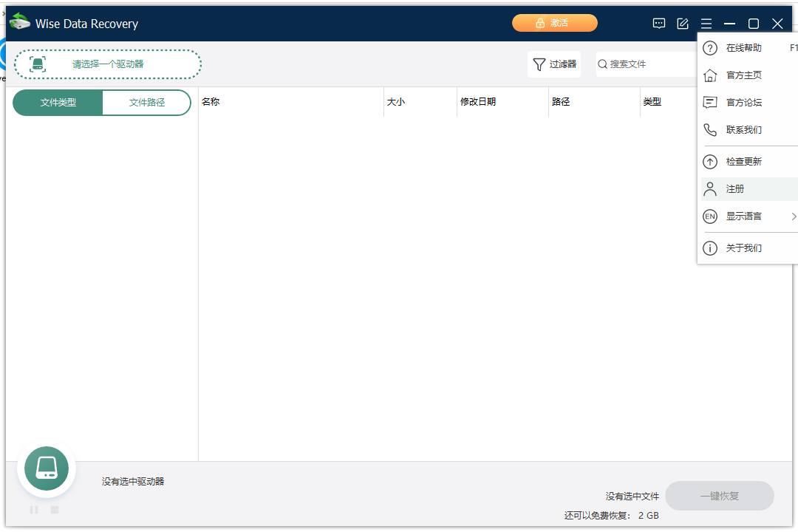The width and height of the screenshot is (798, 532).
Task: Click the orange 激活 button
Action: (x=554, y=23)
